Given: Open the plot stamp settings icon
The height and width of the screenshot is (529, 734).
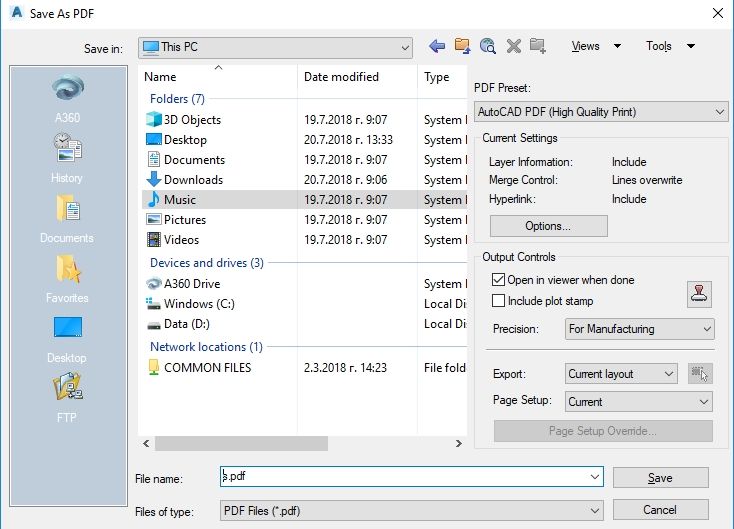Looking at the screenshot, I should point(699,294).
